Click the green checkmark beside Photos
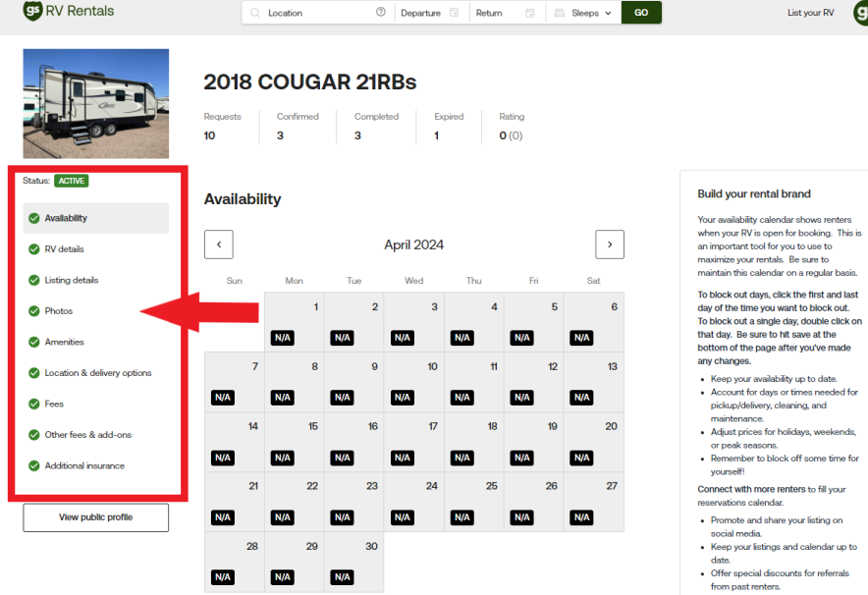This screenshot has height=595, width=868. point(34,311)
